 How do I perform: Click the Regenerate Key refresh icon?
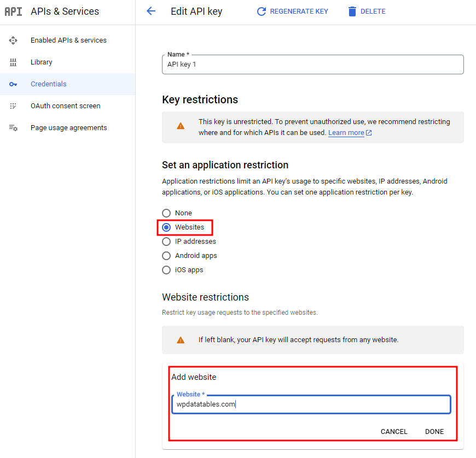pyautogui.click(x=262, y=11)
